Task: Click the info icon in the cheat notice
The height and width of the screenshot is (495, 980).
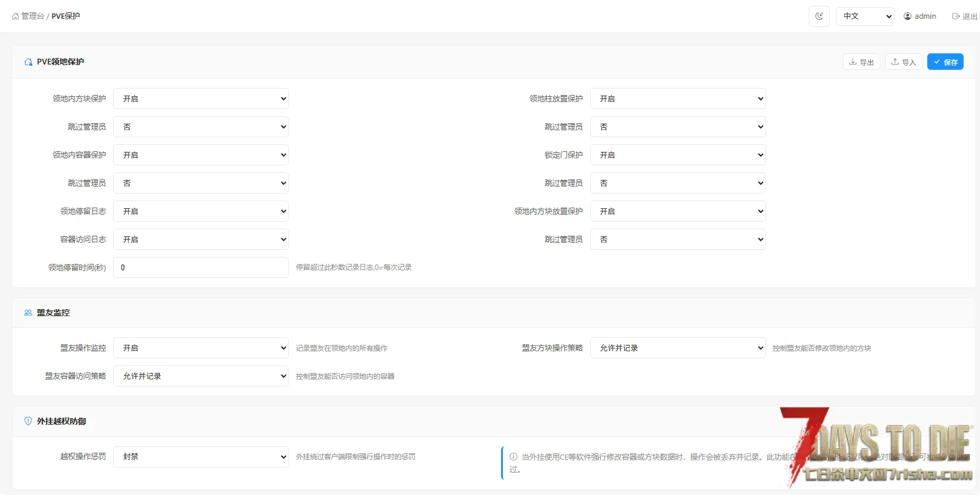Action: [513, 457]
